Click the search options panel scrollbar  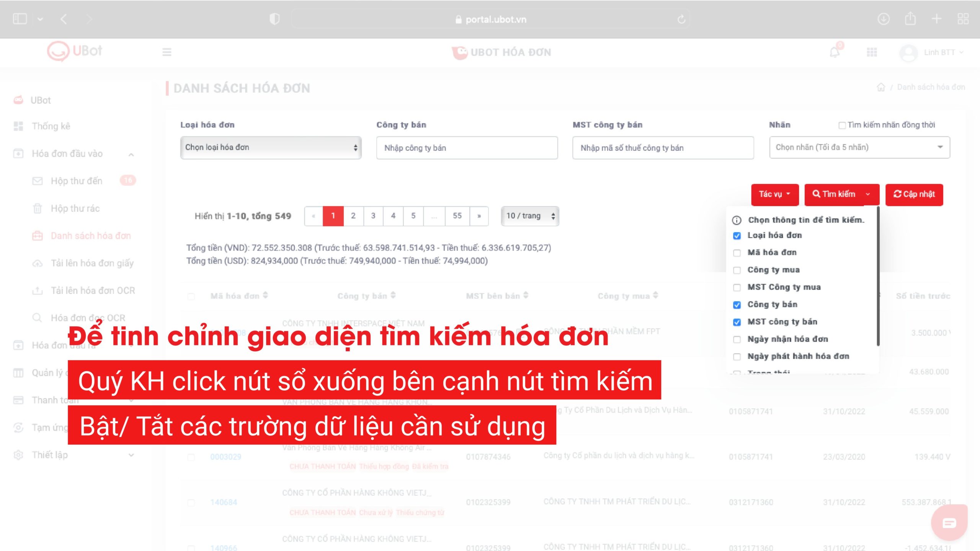[x=878, y=275]
